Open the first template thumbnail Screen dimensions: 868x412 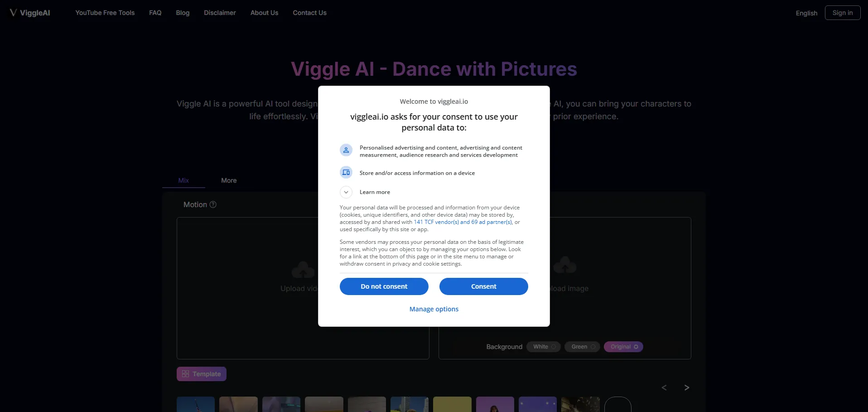[x=196, y=404]
